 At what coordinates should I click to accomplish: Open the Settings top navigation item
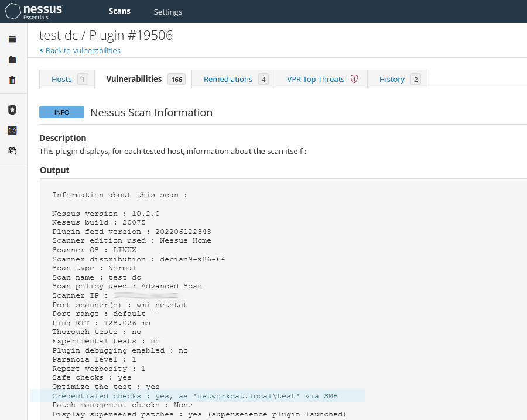click(167, 12)
